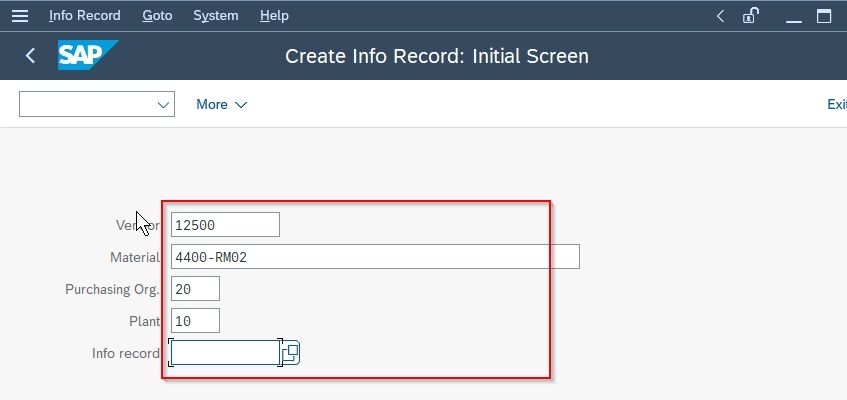Maximize the SAP window

(824, 16)
